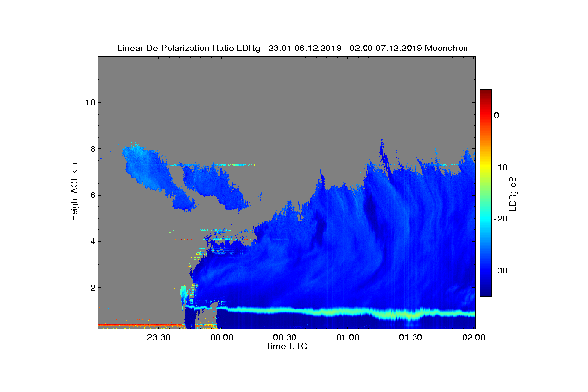The width and height of the screenshot is (588, 392).
Task: Click the 23:30 time tick label
Action: coord(158,337)
